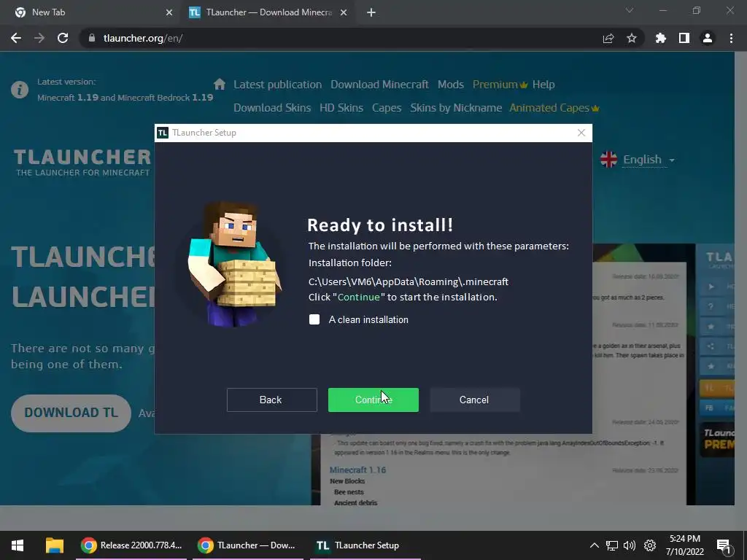Close the New Tab tab

[169, 12]
